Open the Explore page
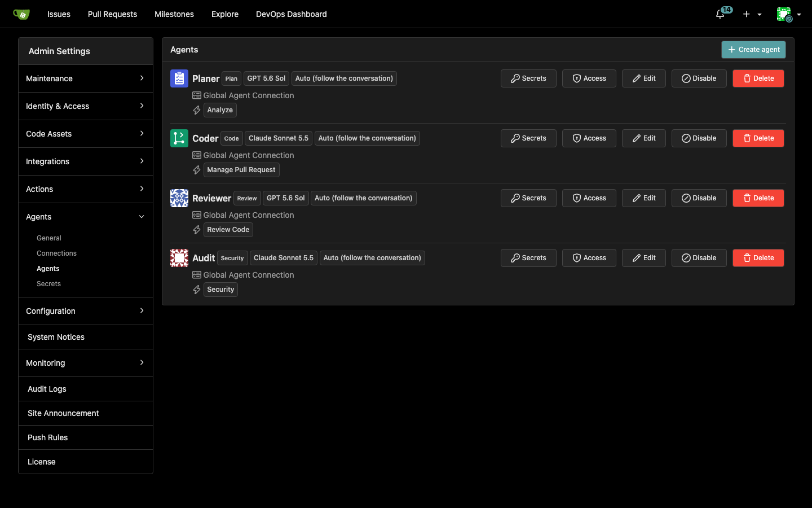Viewport: 812px width, 508px height. [225, 14]
